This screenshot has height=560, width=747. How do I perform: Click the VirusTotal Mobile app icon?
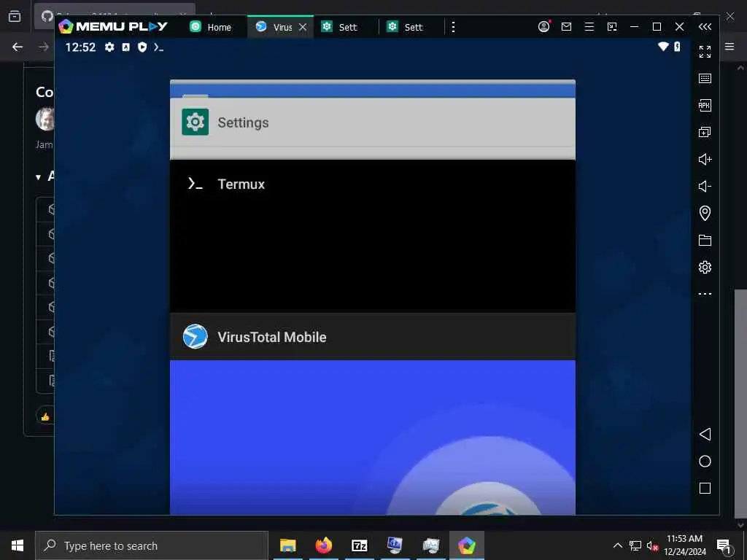196,337
